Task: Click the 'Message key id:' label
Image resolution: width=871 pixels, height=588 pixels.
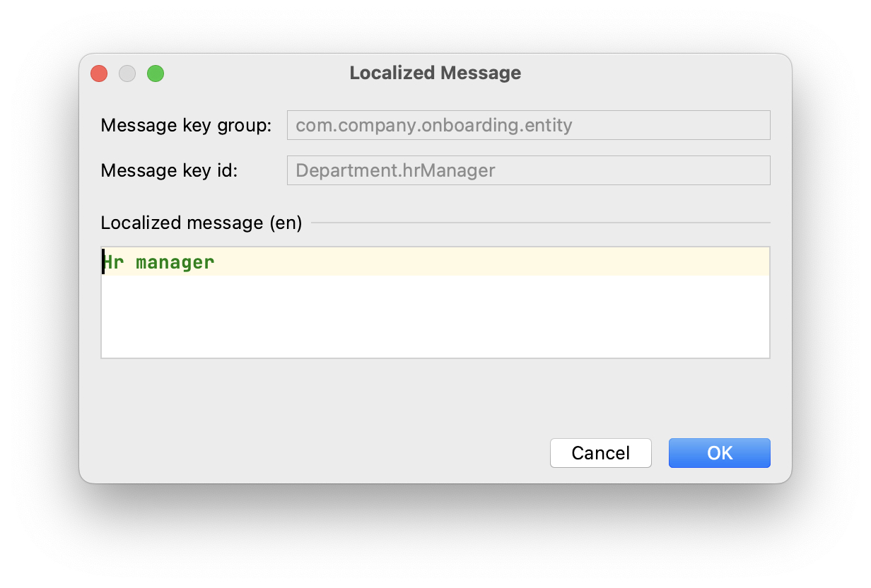Action: coord(169,171)
